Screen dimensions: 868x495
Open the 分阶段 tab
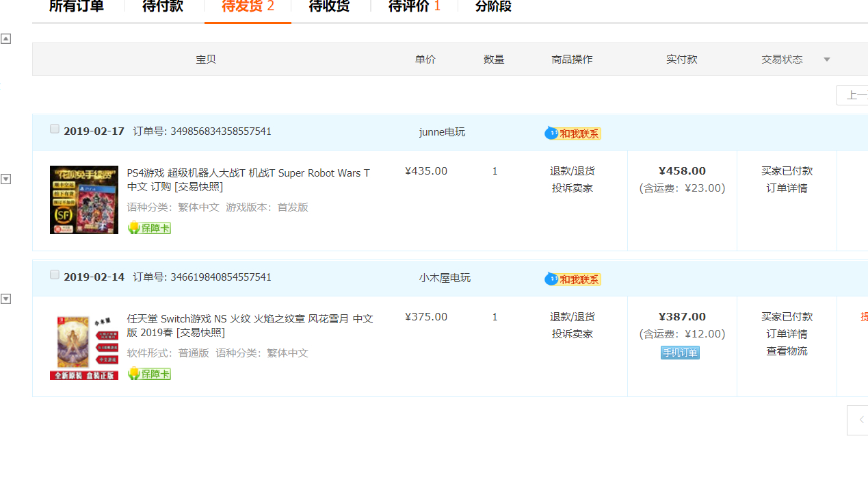(493, 7)
